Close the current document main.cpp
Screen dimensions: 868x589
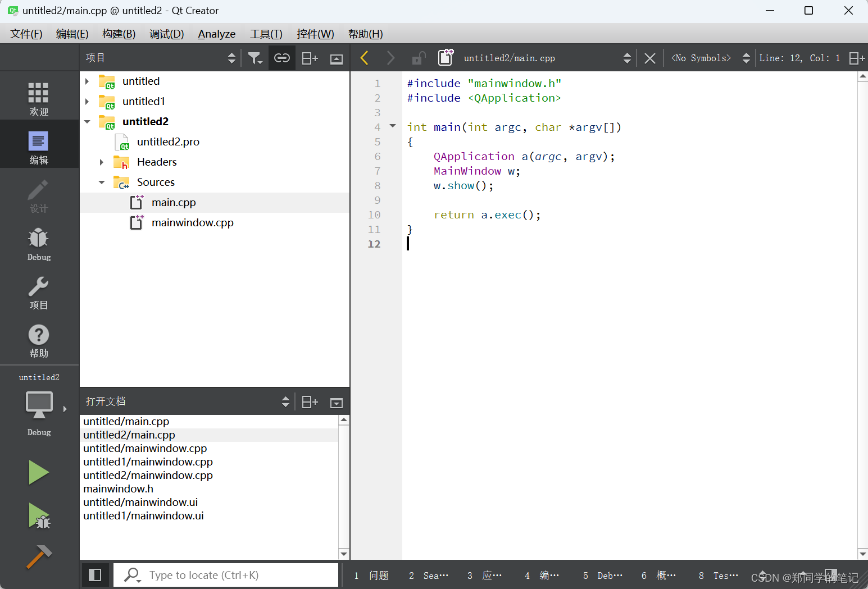[650, 58]
